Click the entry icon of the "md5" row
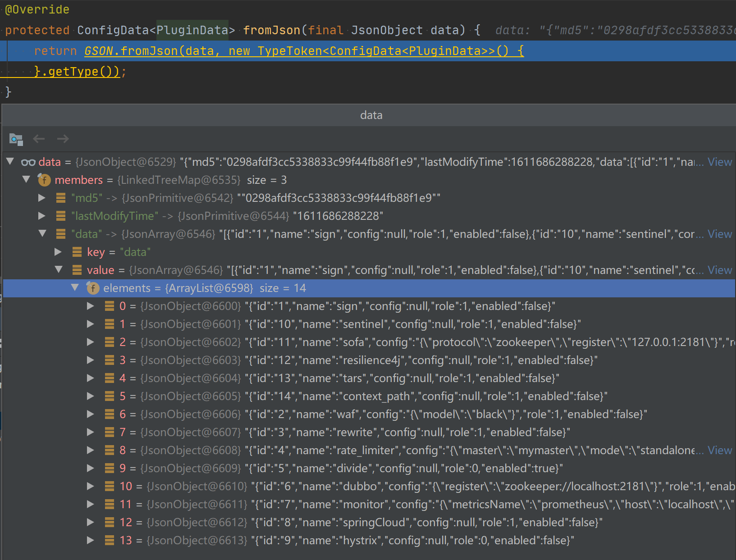 pos(61,198)
